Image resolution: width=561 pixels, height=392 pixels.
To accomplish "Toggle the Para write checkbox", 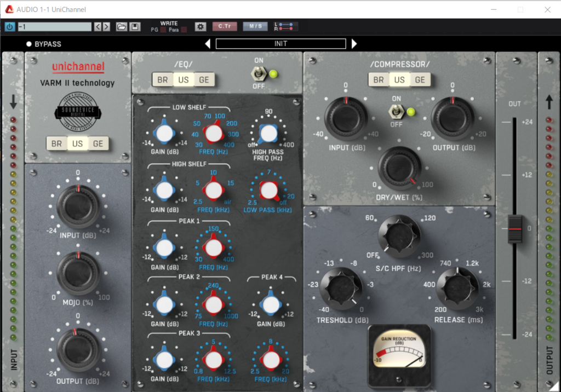I will coord(184,30).
